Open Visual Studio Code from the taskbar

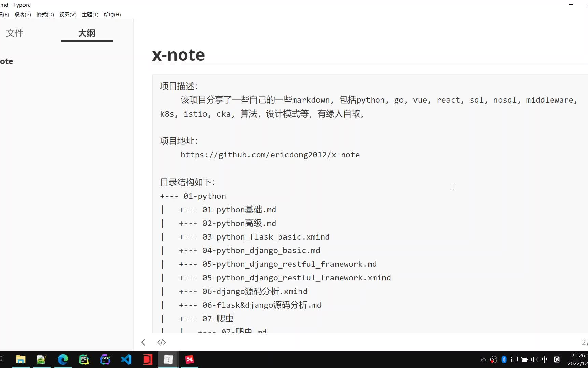pos(126,359)
